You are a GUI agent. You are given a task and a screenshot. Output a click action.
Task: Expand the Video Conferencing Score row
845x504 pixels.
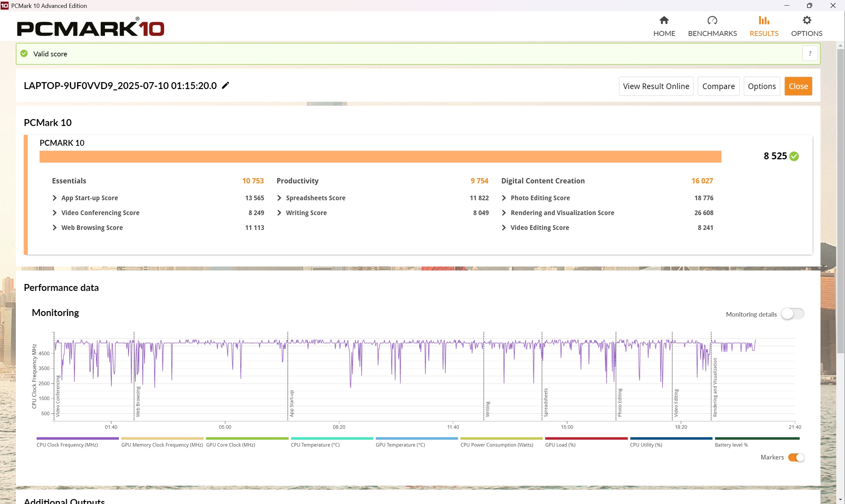click(55, 213)
